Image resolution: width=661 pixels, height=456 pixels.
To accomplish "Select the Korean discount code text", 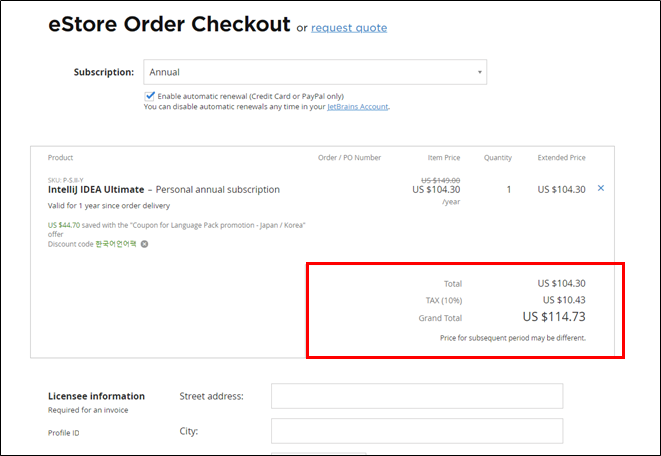I will [x=116, y=244].
